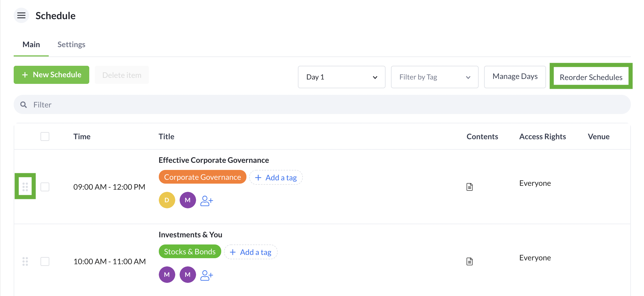Click the yellow D speaker avatar
Image resolution: width=644 pixels, height=296 pixels.
click(x=167, y=200)
